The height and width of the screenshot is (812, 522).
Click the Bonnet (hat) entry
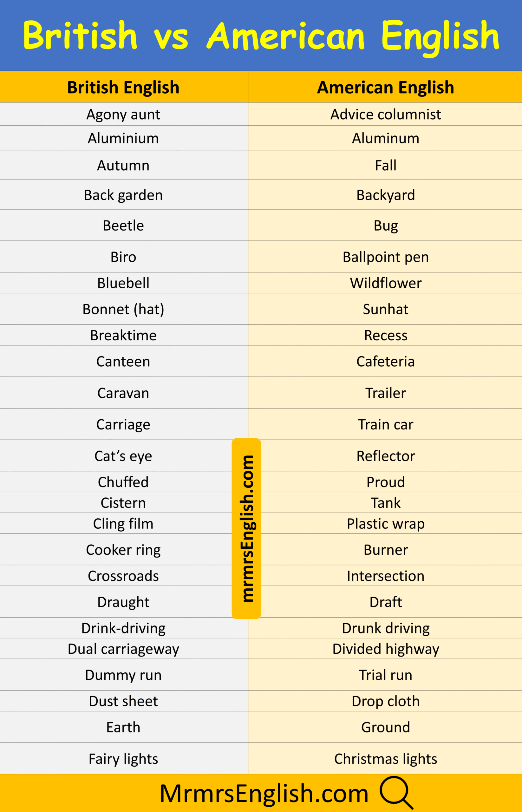click(x=123, y=309)
